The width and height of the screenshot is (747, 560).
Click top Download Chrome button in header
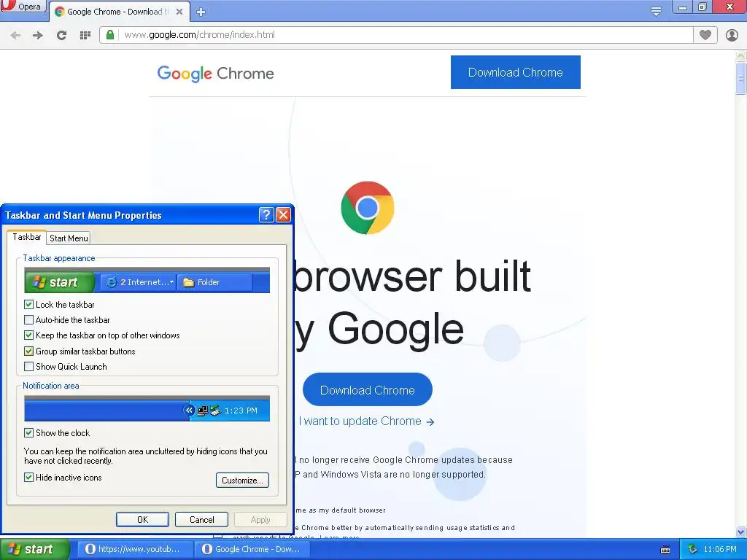click(516, 72)
